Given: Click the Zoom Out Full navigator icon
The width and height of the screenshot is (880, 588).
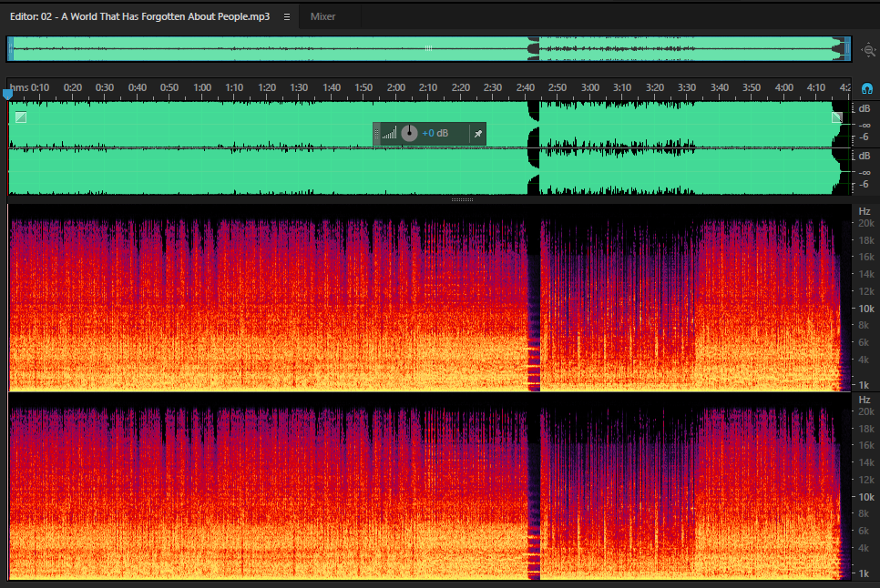Looking at the screenshot, I should (x=869, y=50).
